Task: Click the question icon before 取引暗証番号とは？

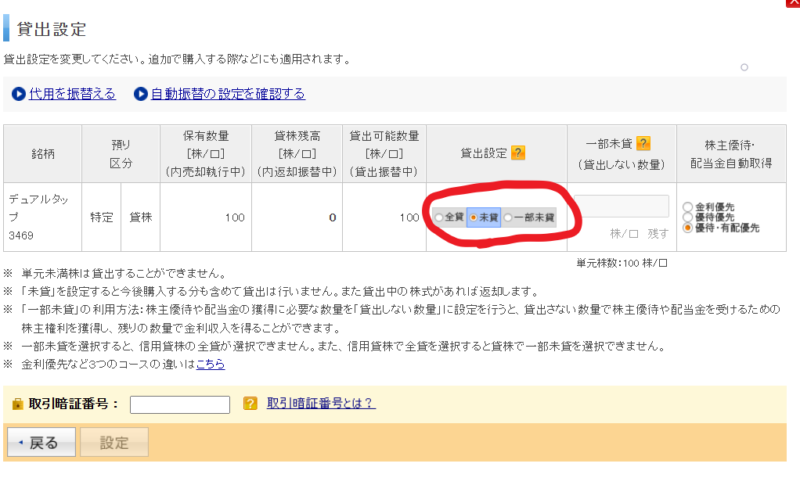Action: tap(251, 404)
